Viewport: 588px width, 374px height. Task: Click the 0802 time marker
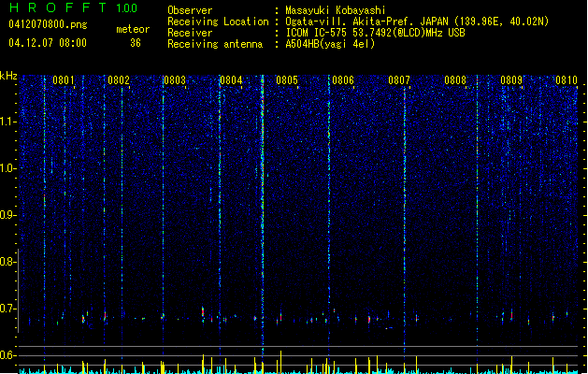(x=119, y=80)
